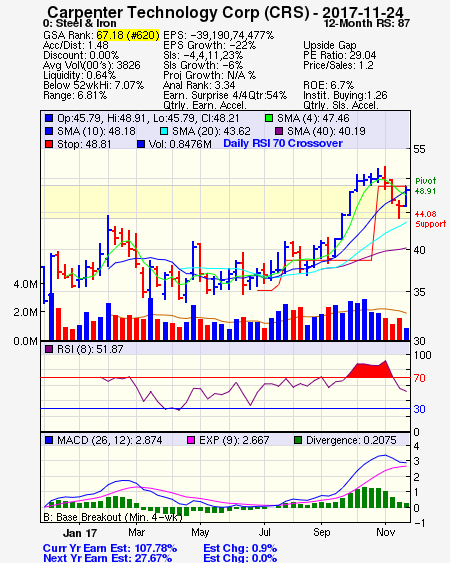Click the '0: Steel & Iron' industry label
This screenshot has height=563, width=450.
[x=79, y=23]
